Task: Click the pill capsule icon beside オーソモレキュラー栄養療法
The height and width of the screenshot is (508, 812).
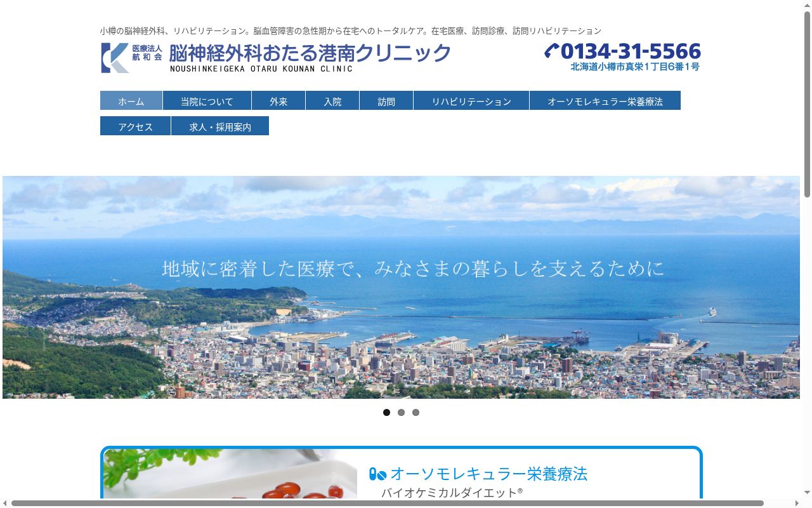Action: pos(377,474)
